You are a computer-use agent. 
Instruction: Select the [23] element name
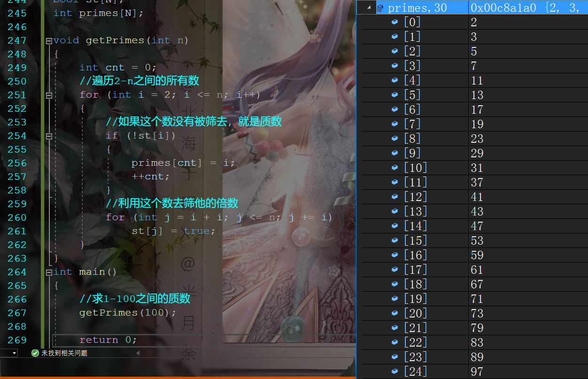(x=416, y=357)
